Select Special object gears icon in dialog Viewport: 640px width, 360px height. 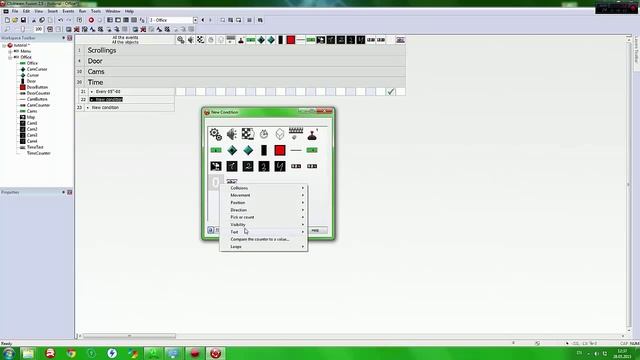[x=216, y=134]
